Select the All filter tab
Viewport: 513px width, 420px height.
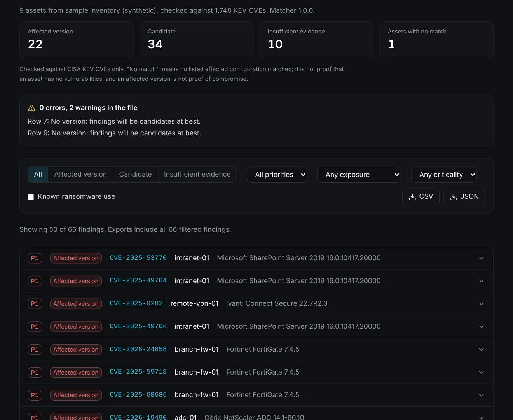[38, 175]
